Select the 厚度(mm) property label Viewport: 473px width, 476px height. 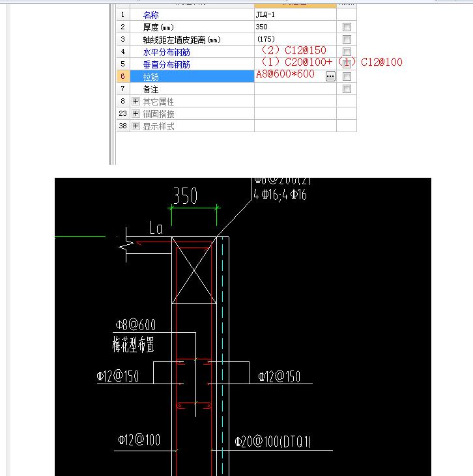(x=158, y=27)
